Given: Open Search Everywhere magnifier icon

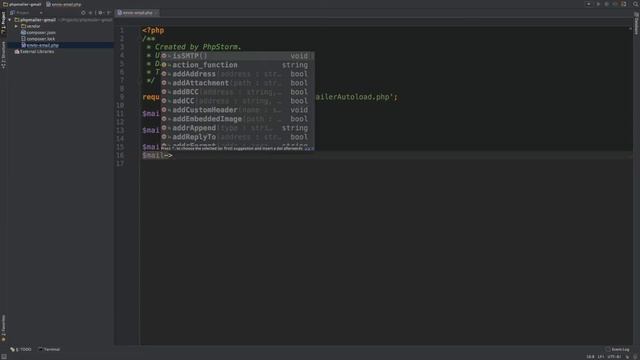Looking at the screenshot, I should (x=635, y=4).
